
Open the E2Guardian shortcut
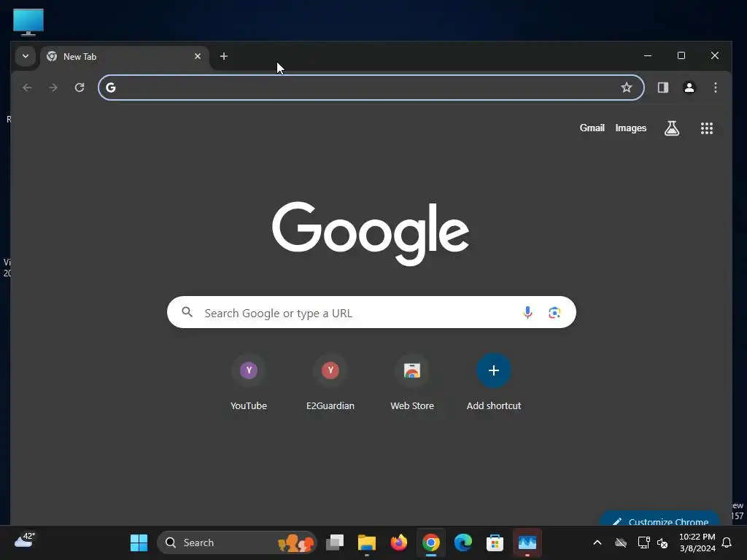(x=330, y=384)
